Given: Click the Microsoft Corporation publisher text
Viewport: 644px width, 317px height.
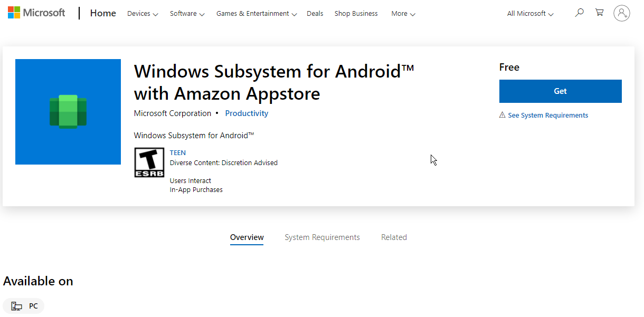Looking at the screenshot, I should [173, 113].
